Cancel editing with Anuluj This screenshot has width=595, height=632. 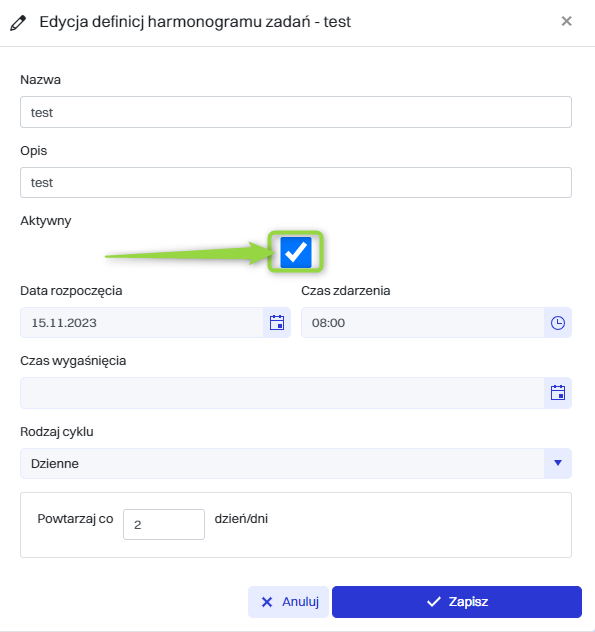point(288,602)
